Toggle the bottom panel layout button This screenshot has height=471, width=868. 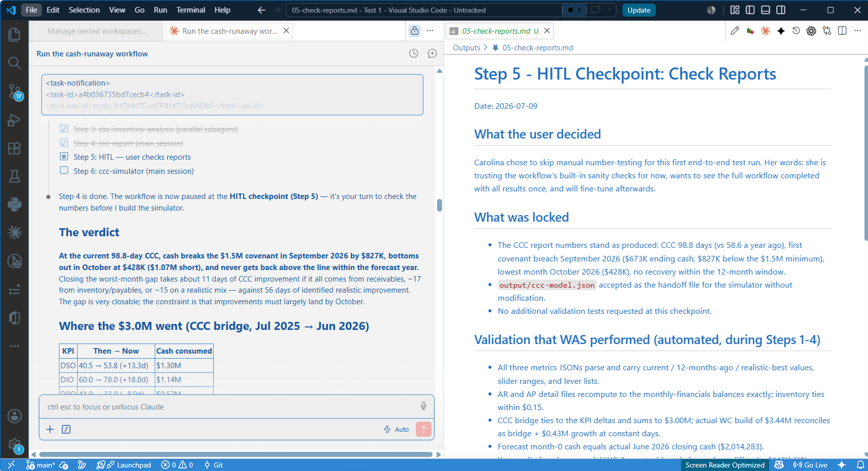click(x=765, y=10)
